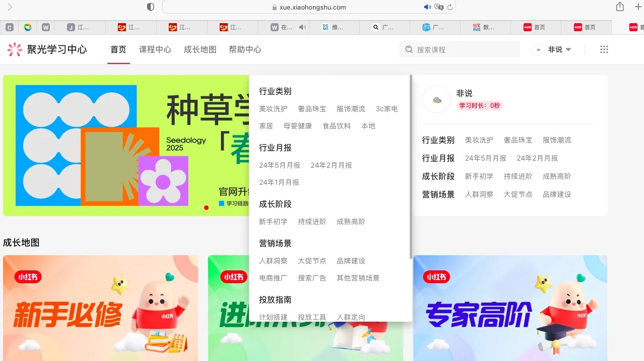Open the 帮助中心 navigation item
Viewport: 644px width, 361px height.
[245, 49]
